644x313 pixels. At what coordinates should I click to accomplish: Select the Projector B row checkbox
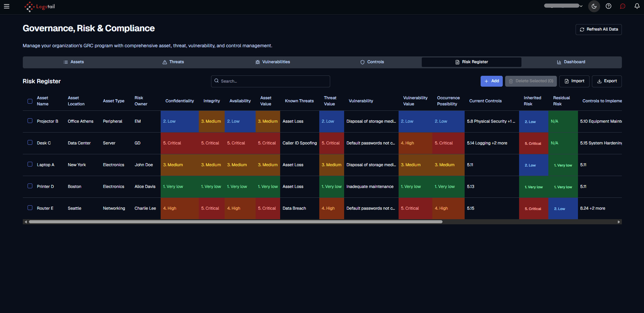coord(30,121)
